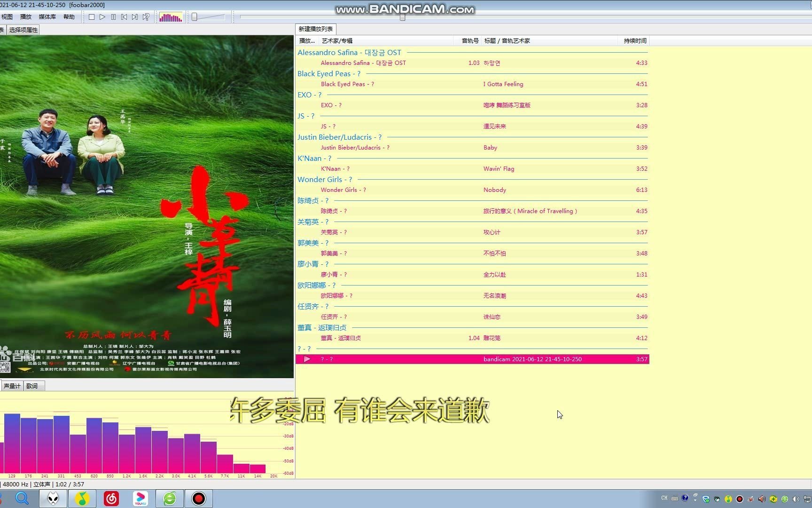This screenshot has width=812, height=508.
Task: Stop playback with the stop button
Action: (x=92, y=17)
